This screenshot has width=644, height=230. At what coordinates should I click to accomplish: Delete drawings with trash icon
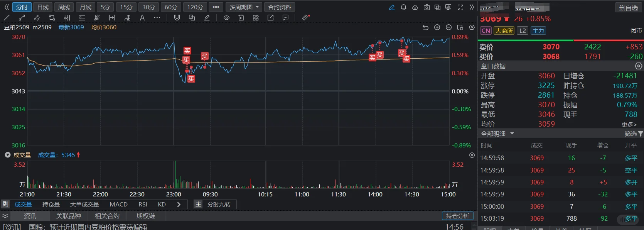click(241, 17)
